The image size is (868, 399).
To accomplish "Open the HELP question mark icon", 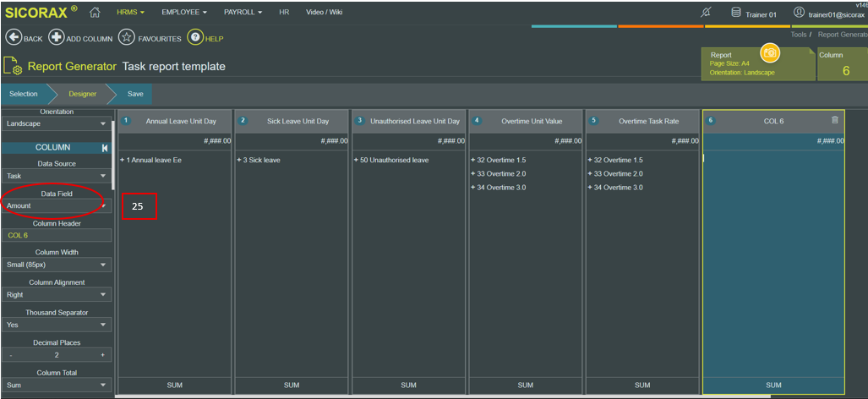I will tap(195, 38).
